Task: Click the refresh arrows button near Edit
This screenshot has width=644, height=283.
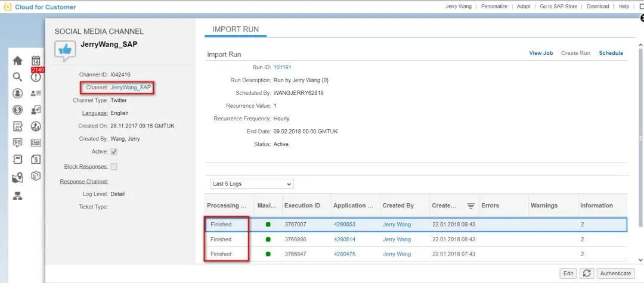Action: pyautogui.click(x=587, y=273)
